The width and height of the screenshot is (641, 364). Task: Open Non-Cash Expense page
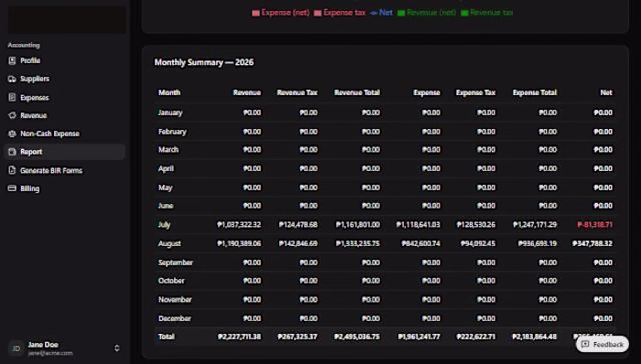(x=65, y=134)
